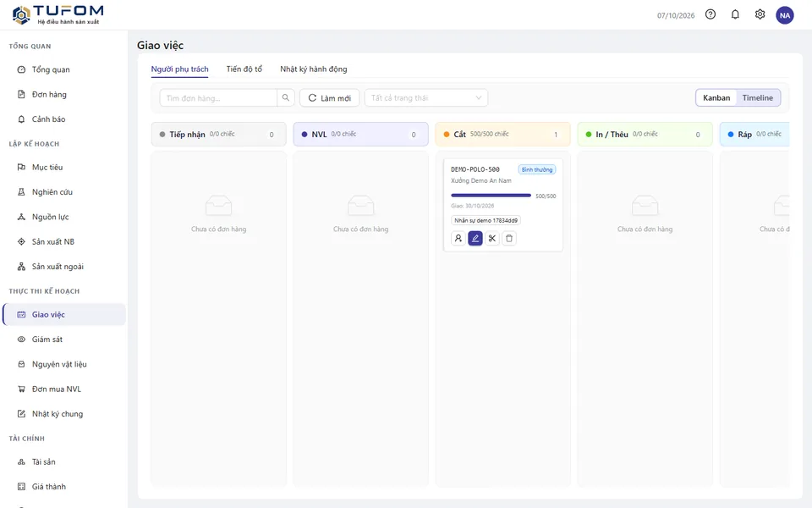Click the search magnifier icon button
Image resolution: width=812 pixels, height=508 pixels.
285,97
